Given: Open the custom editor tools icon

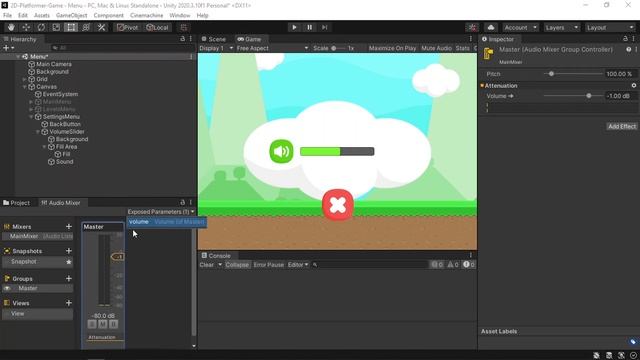Looking at the screenshot, I should pyautogui.click(x=101, y=27).
